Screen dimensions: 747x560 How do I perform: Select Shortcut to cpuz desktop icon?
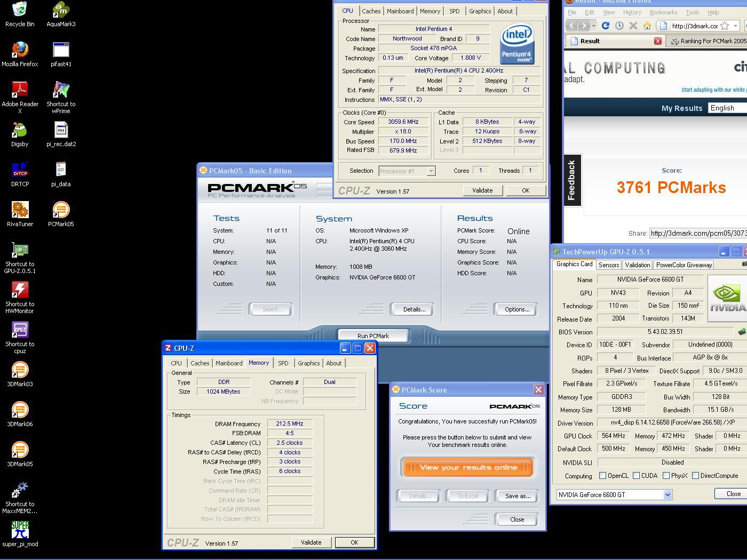(x=20, y=338)
